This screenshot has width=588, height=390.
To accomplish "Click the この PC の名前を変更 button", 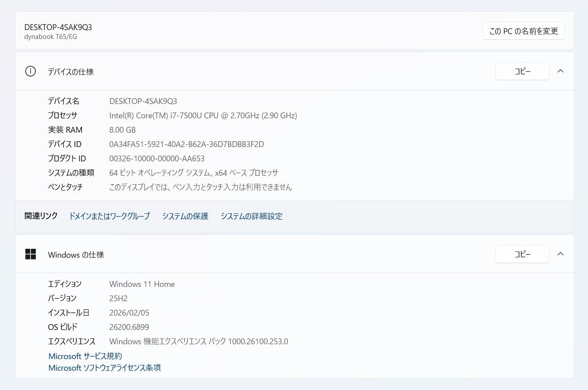I will [524, 31].
